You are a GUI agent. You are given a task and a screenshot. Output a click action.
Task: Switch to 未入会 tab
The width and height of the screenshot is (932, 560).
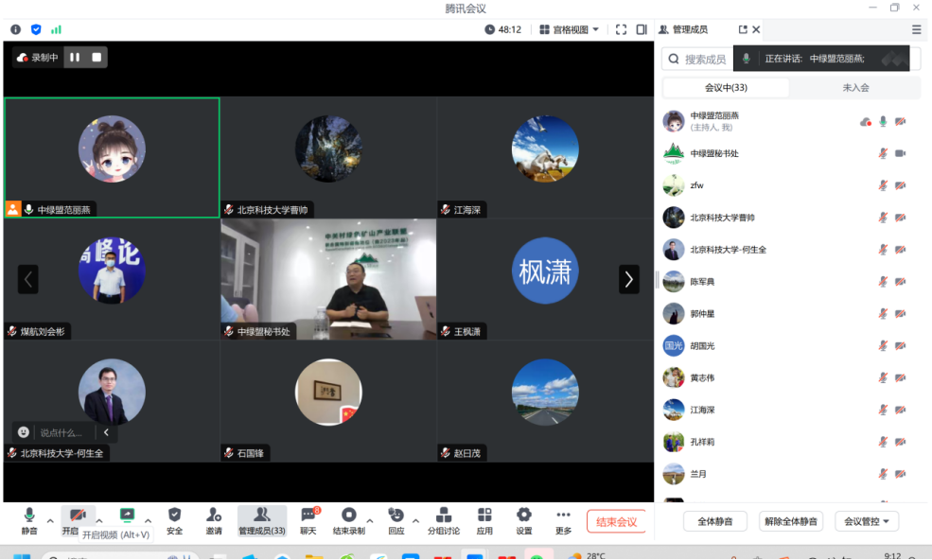[855, 87]
